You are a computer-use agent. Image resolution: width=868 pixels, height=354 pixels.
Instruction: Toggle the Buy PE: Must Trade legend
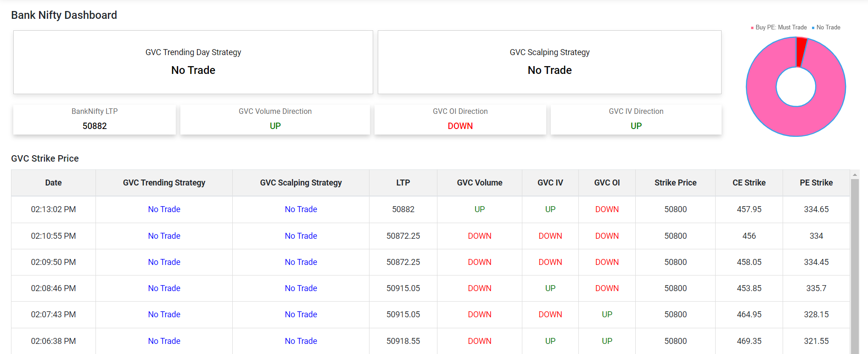(778, 28)
